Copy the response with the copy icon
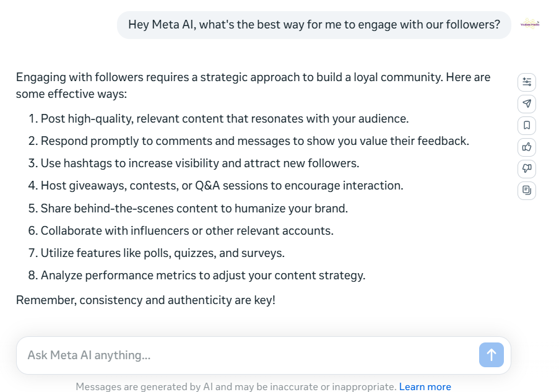Screen dimensions: 559x392 click(x=527, y=190)
